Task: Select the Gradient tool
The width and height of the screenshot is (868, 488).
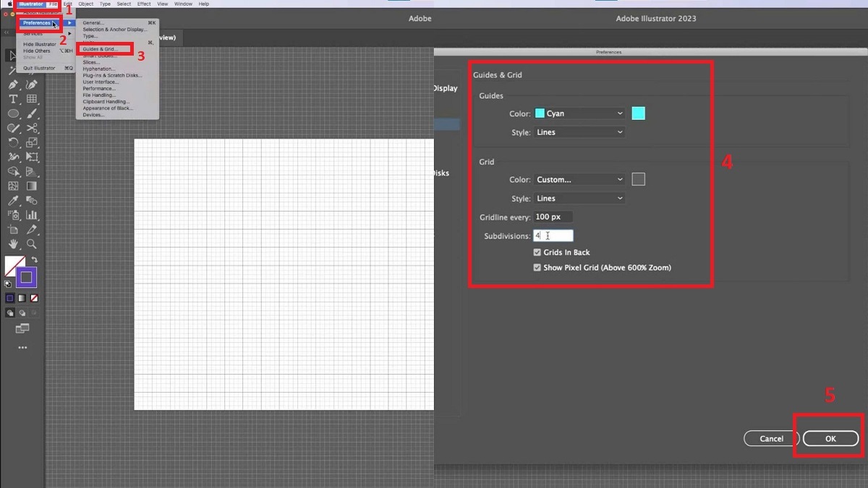Action: 32,186
